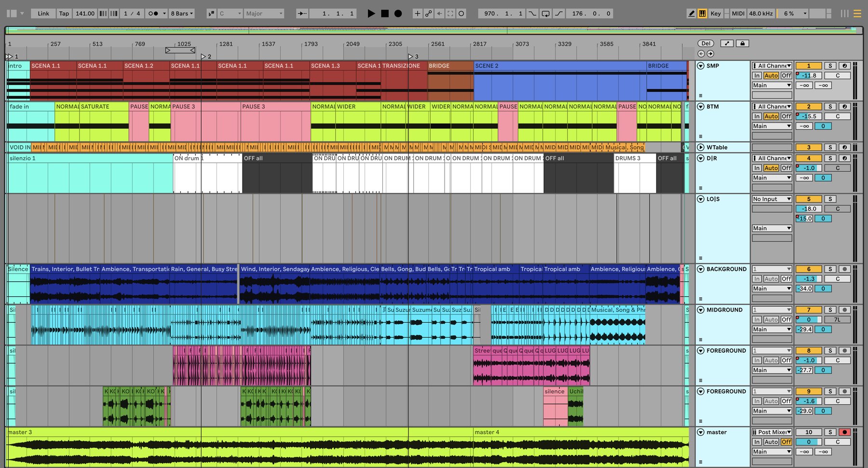
Task: Click the tempo field 141.00
Action: click(x=85, y=14)
